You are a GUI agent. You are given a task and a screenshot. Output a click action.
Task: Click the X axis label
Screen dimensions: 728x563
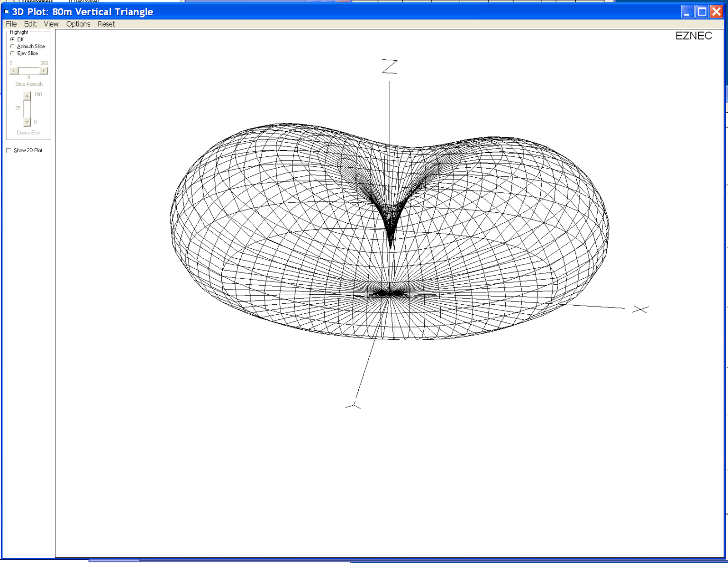pos(640,309)
